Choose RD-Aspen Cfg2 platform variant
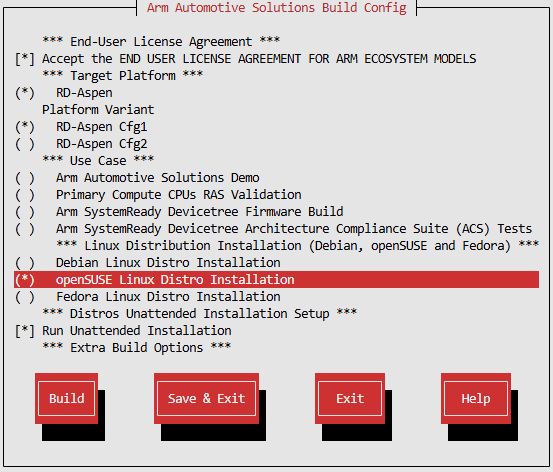The height and width of the screenshot is (472, 553). click(25, 144)
